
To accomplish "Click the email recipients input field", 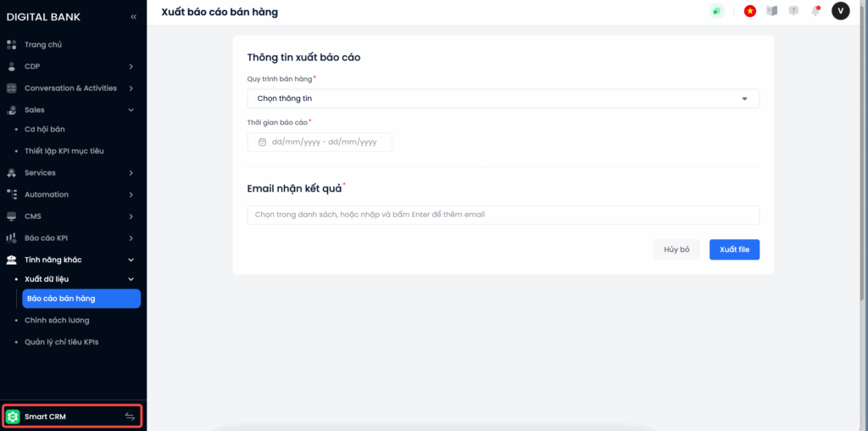I will [503, 215].
